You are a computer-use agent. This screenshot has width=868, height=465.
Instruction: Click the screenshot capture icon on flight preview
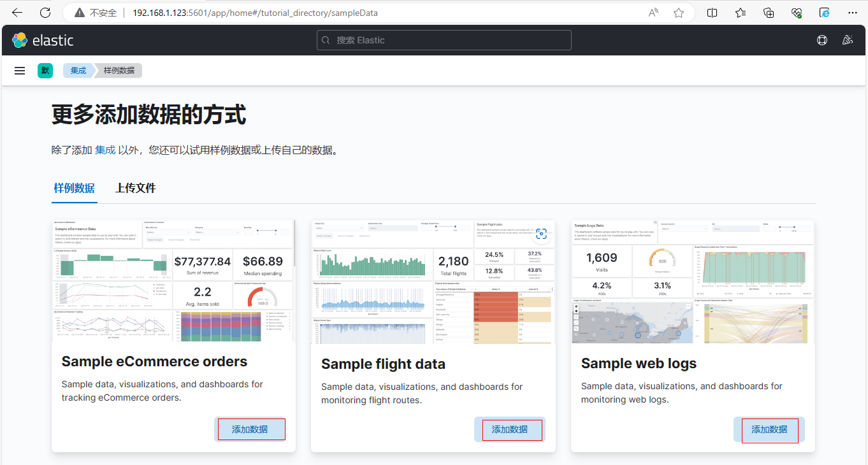coord(541,234)
